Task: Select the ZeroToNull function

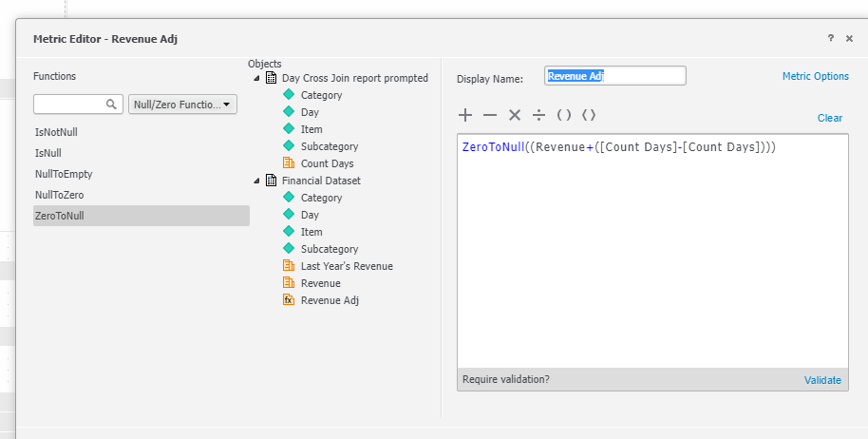Action: pyautogui.click(x=142, y=216)
